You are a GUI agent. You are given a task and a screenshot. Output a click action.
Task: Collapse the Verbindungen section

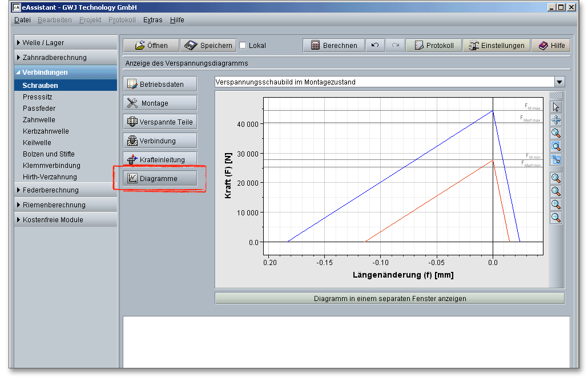click(45, 73)
